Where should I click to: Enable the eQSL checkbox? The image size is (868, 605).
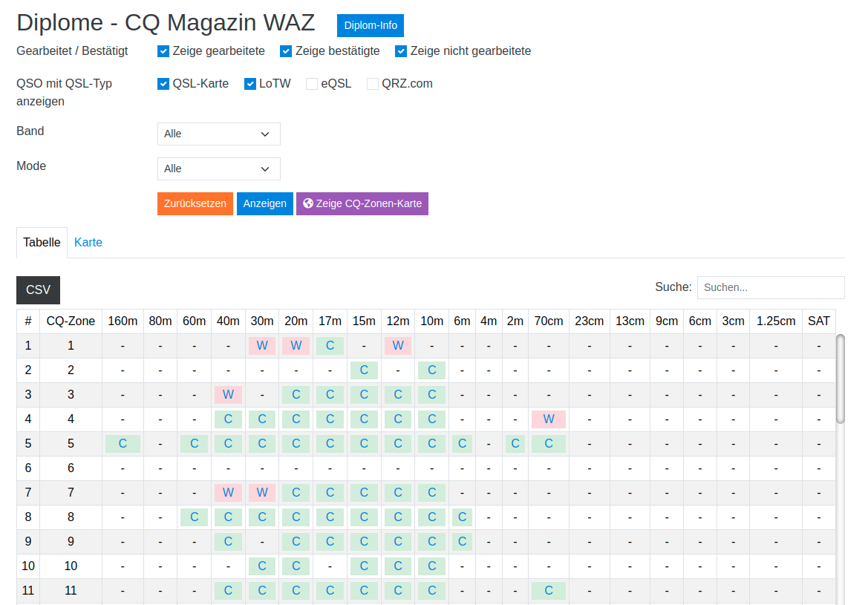(312, 84)
